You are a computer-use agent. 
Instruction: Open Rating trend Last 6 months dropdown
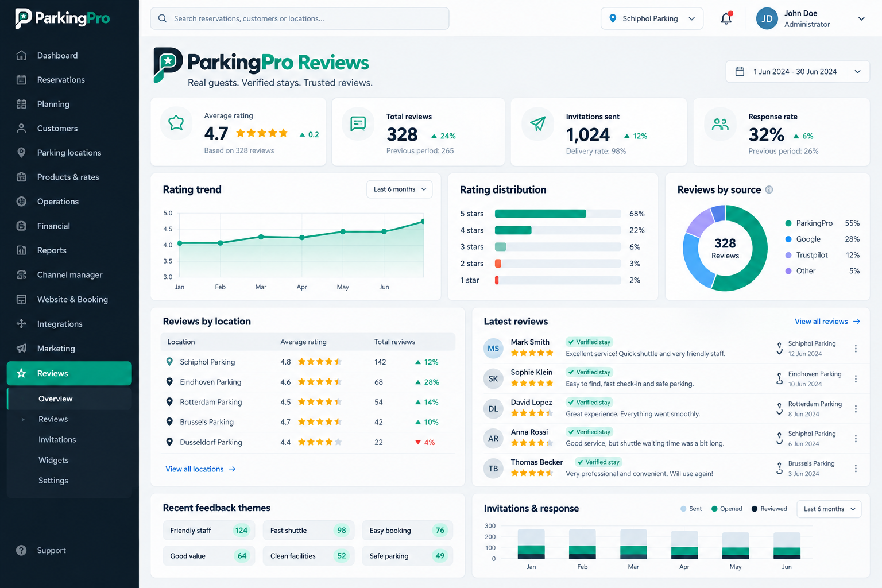pyautogui.click(x=400, y=189)
